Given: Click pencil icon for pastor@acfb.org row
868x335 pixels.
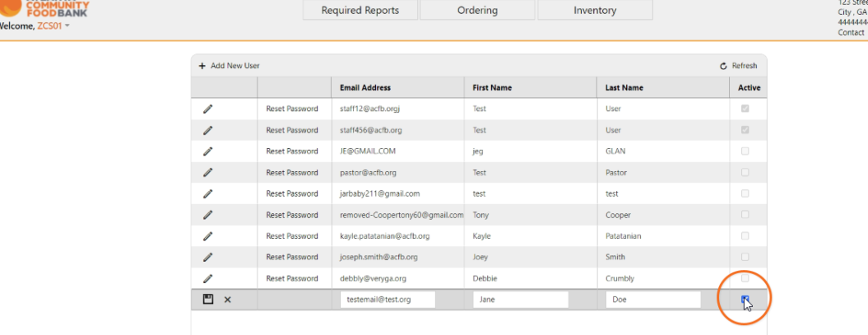Looking at the screenshot, I should coord(208,173).
